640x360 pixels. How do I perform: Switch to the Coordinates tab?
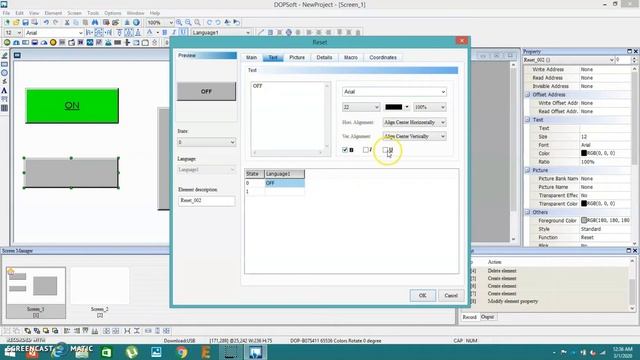pos(383,58)
